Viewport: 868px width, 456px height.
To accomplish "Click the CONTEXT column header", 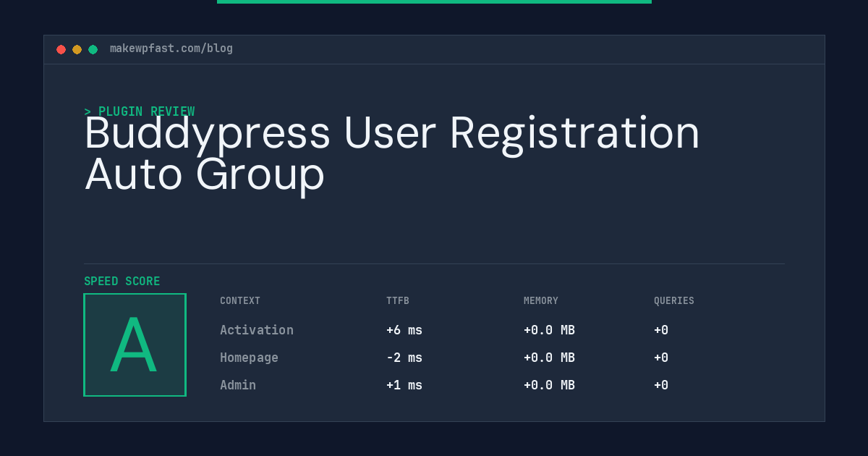I will click(240, 300).
